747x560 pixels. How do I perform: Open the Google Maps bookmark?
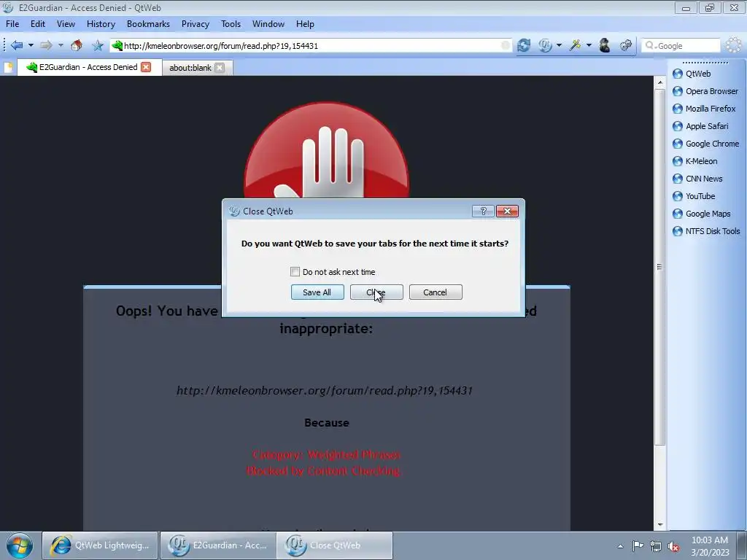[x=701, y=214]
